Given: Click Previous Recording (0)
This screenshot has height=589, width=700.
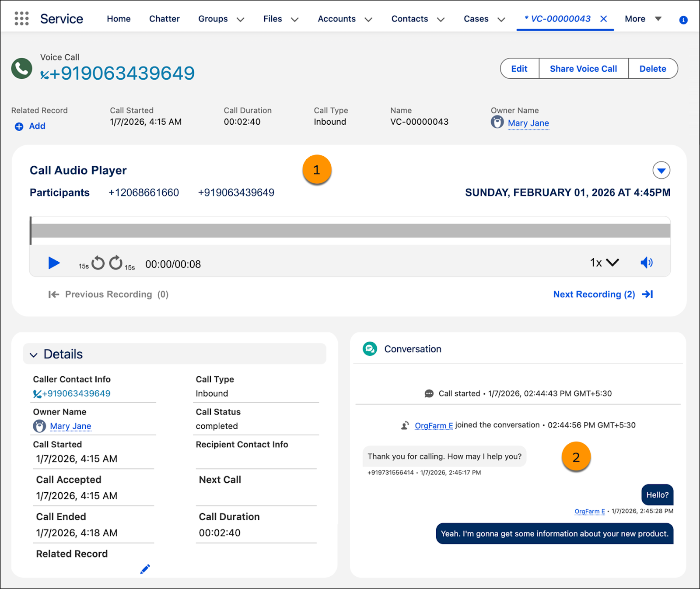Looking at the screenshot, I should coord(116,294).
